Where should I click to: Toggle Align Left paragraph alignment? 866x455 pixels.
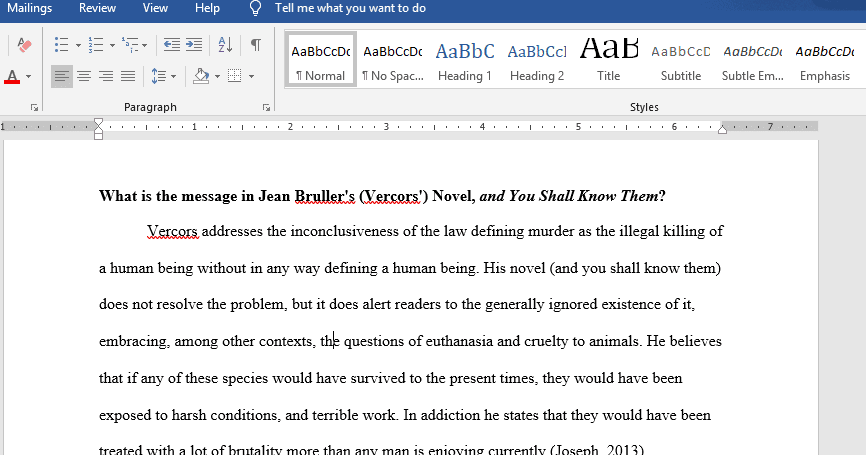[x=62, y=76]
